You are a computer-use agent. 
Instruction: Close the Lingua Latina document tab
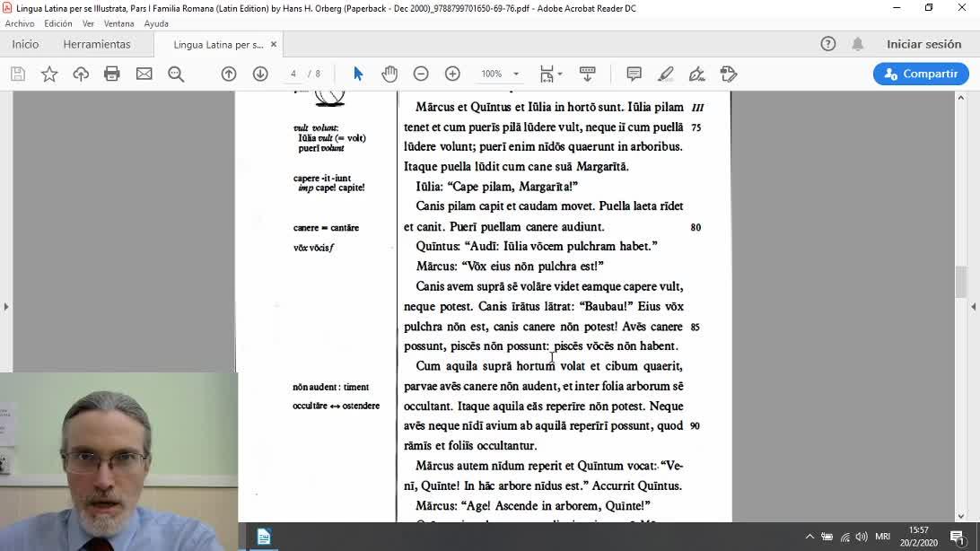click(274, 44)
